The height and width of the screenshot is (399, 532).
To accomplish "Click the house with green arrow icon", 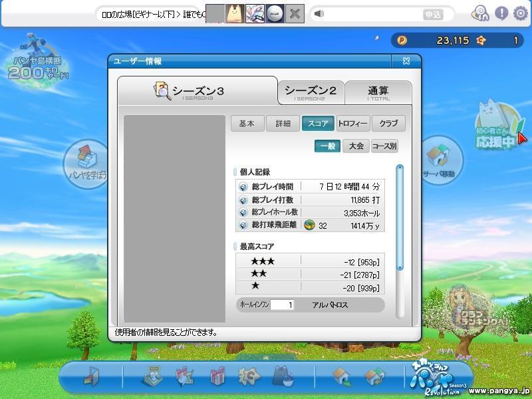I will pyautogui.click(x=342, y=376).
